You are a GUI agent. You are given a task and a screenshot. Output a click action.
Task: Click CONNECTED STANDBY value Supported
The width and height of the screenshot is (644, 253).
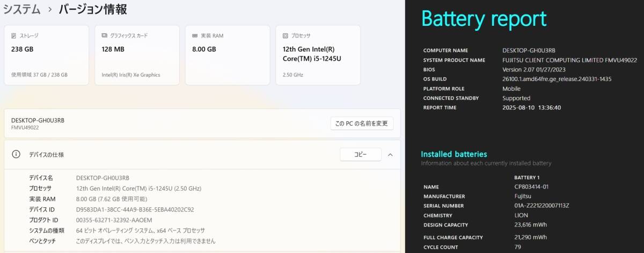pyautogui.click(x=516, y=98)
